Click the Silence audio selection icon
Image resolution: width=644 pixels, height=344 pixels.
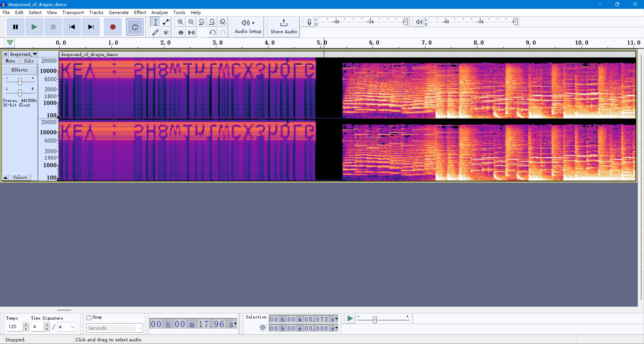click(191, 32)
